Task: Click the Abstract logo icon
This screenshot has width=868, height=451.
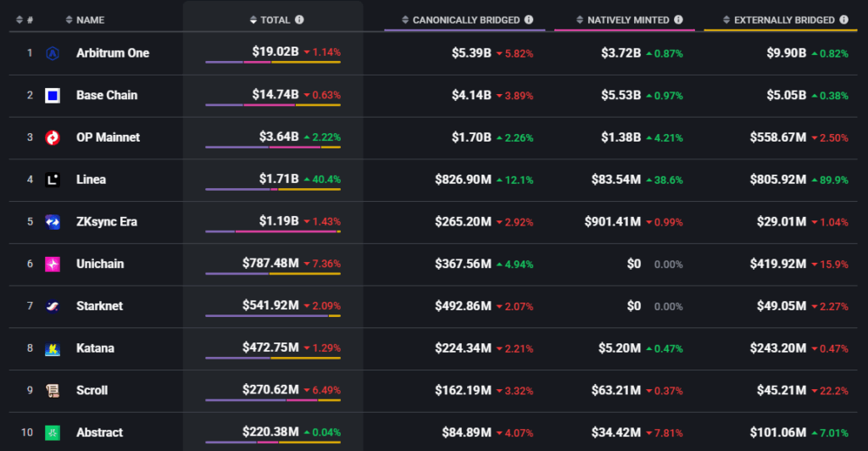Action: [53, 433]
